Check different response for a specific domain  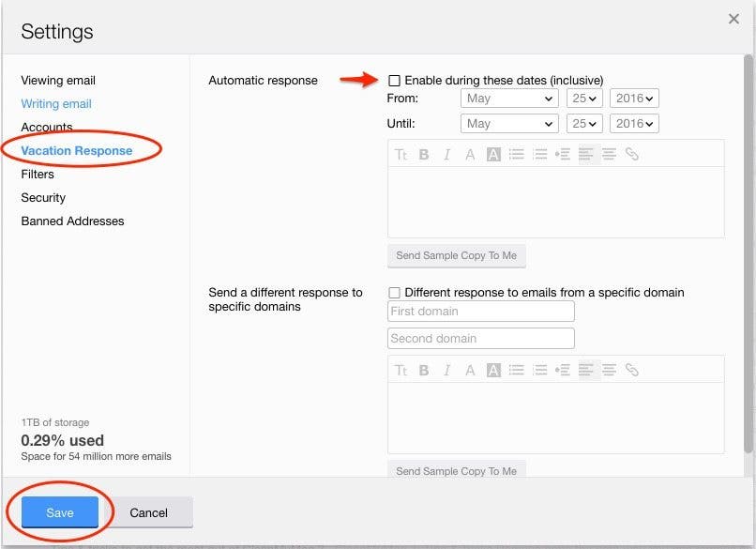(x=394, y=293)
